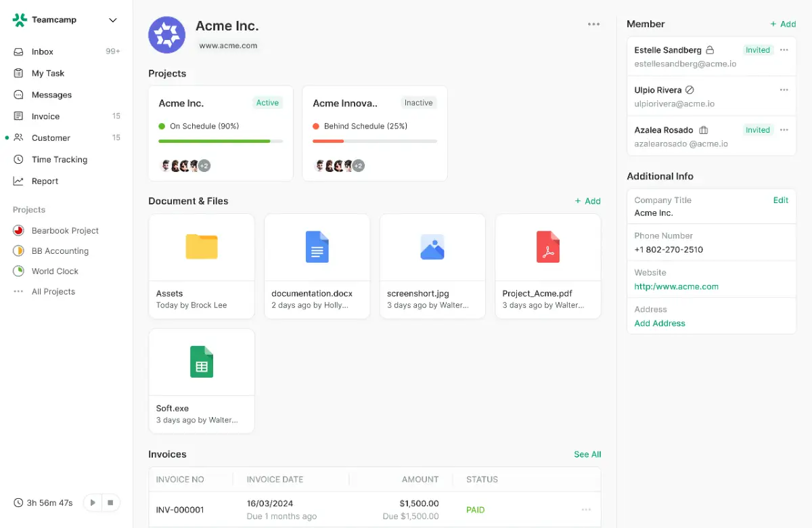Click the Acme Inc. company logo
The height and width of the screenshot is (528, 812).
(x=167, y=35)
